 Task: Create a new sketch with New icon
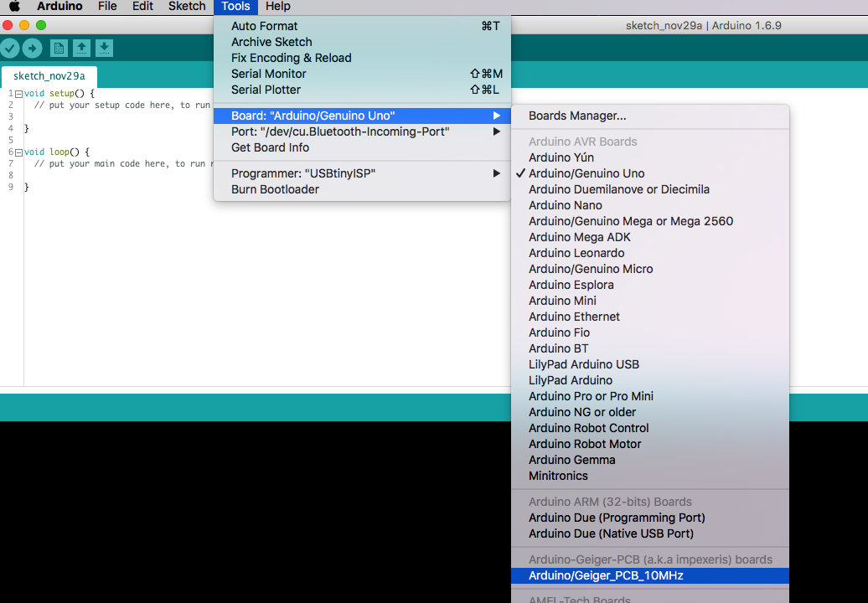click(59, 48)
